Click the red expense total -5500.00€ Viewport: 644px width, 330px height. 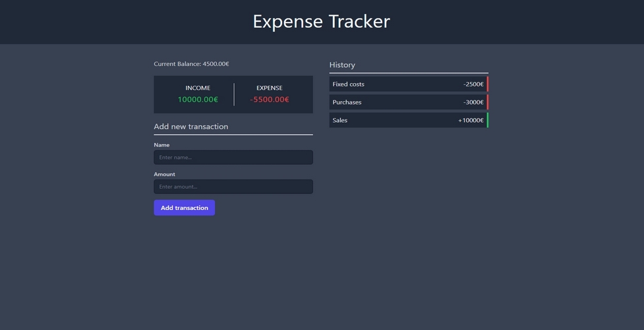point(270,100)
